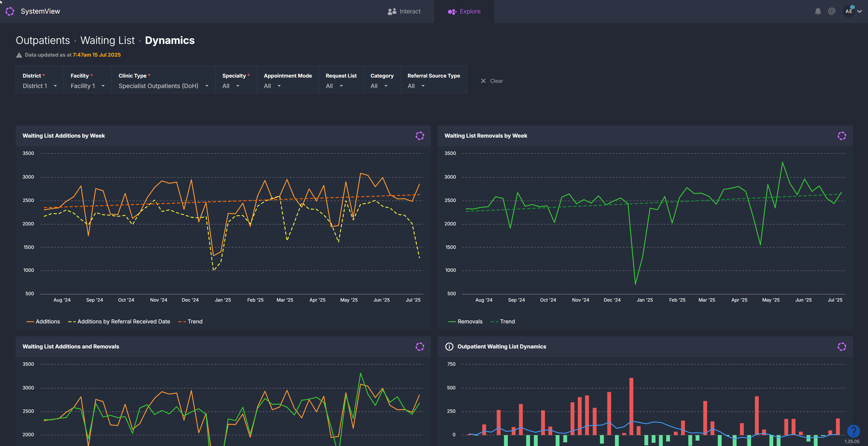Image resolution: width=868 pixels, height=446 pixels.
Task: Switch to the Interact tab
Action: (x=404, y=11)
